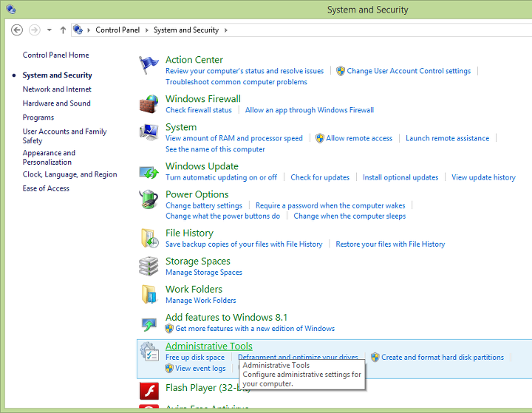This screenshot has height=413, width=532.
Task: Open Ease of Access category
Action: pyautogui.click(x=46, y=188)
